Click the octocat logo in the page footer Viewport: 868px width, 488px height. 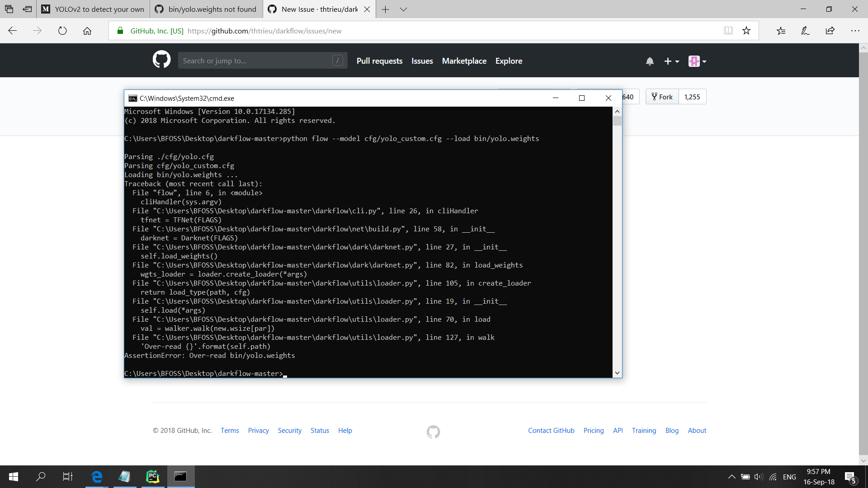coord(433,432)
